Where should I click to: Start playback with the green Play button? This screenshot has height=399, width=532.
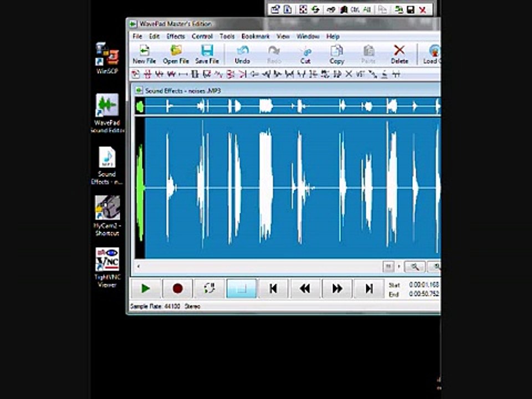click(146, 288)
